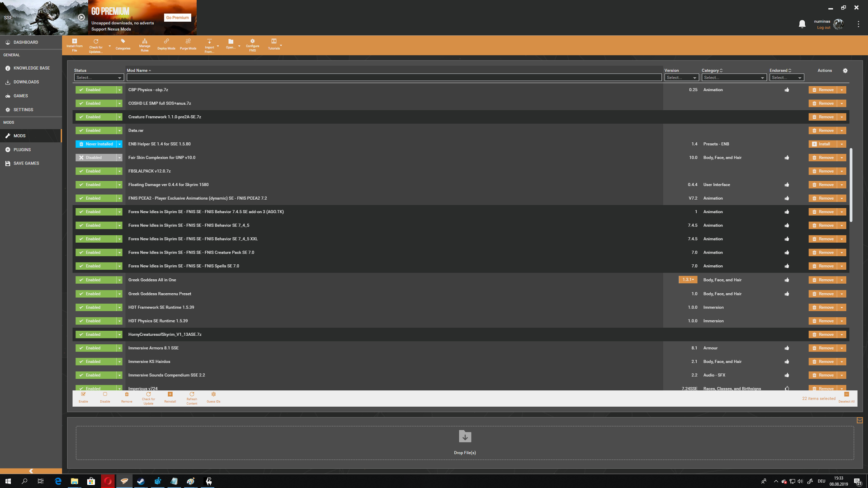868x488 pixels.
Task: Open Category filter dropdown
Action: [x=734, y=78]
